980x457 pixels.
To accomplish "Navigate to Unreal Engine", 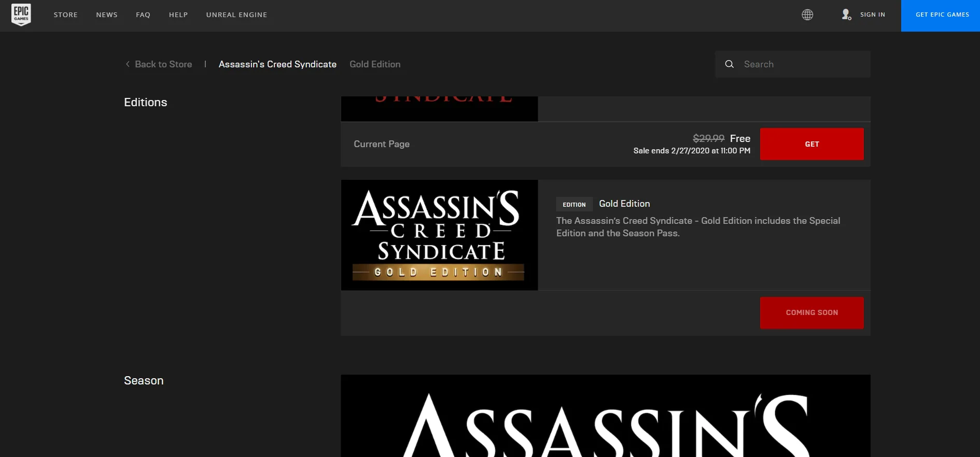I will [x=236, y=15].
